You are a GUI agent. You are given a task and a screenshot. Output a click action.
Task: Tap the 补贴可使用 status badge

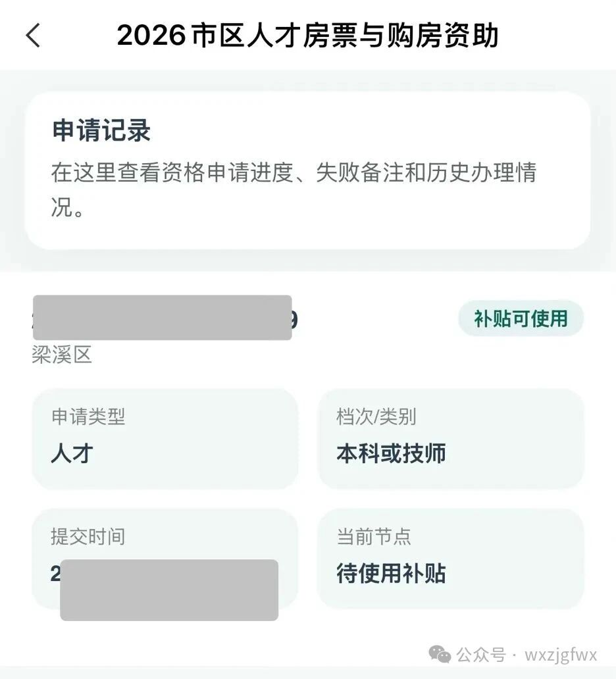pyautogui.click(x=521, y=318)
